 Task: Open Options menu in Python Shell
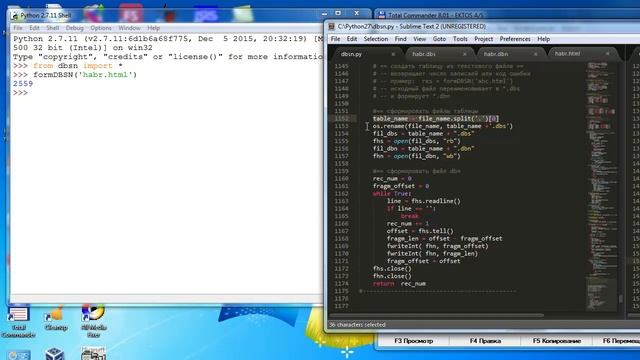[101, 28]
